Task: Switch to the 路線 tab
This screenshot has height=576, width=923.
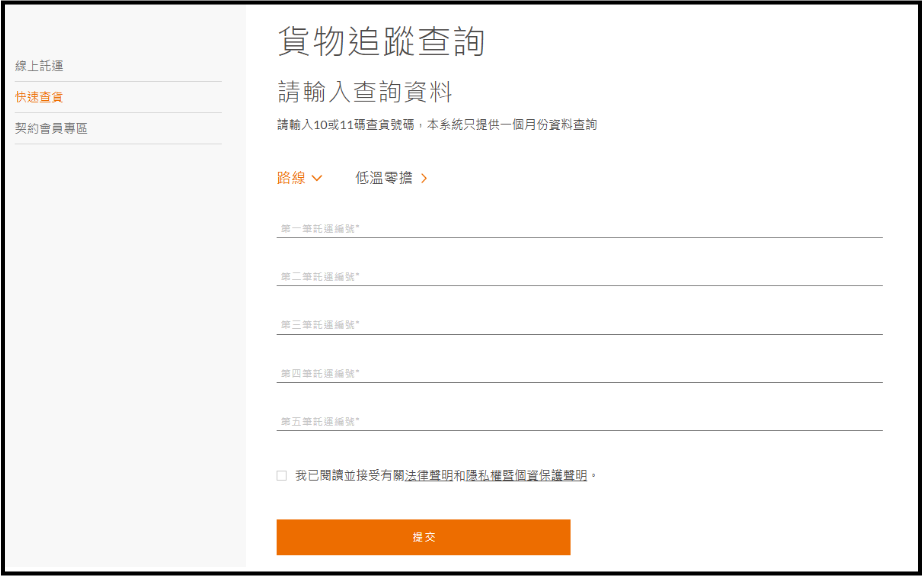Action: tap(291, 178)
